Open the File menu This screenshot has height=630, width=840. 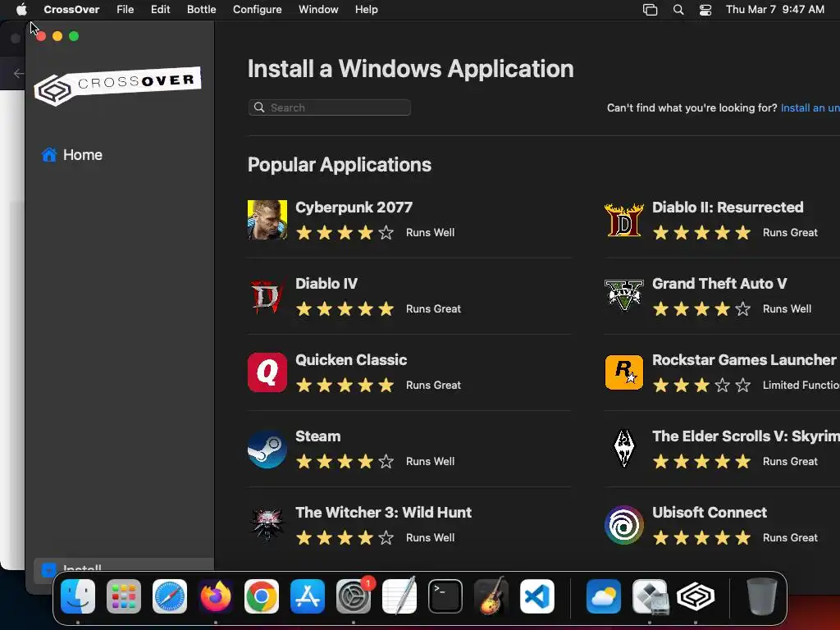pos(125,10)
